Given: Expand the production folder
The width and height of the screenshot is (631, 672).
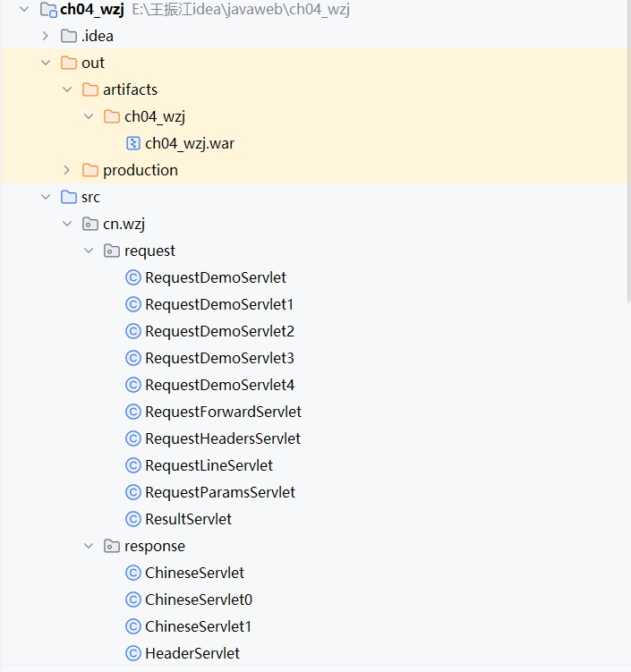Looking at the screenshot, I should (x=67, y=170).
